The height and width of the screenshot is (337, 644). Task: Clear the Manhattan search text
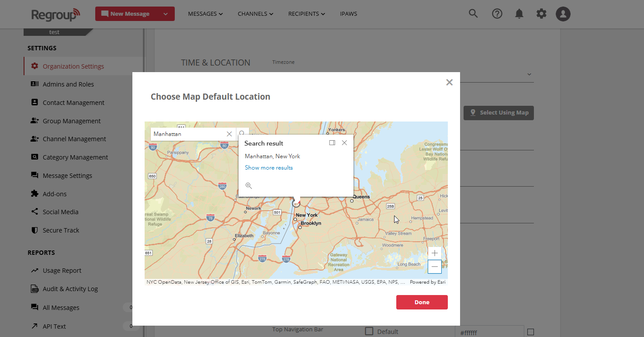229,134
